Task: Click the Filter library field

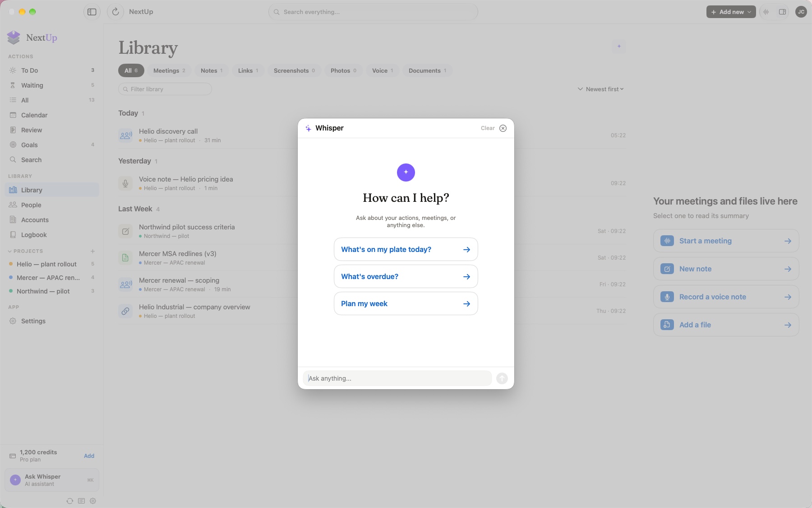Action: coord(165,89)
